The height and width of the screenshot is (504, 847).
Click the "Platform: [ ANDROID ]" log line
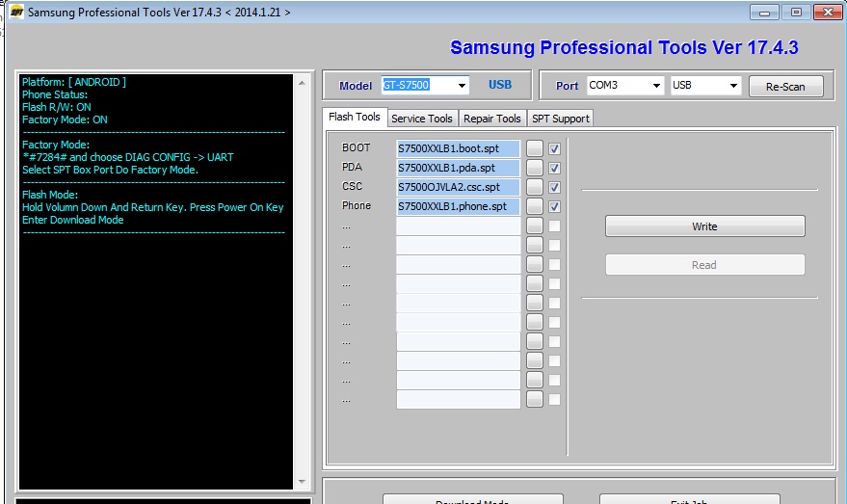click(74, 82)
